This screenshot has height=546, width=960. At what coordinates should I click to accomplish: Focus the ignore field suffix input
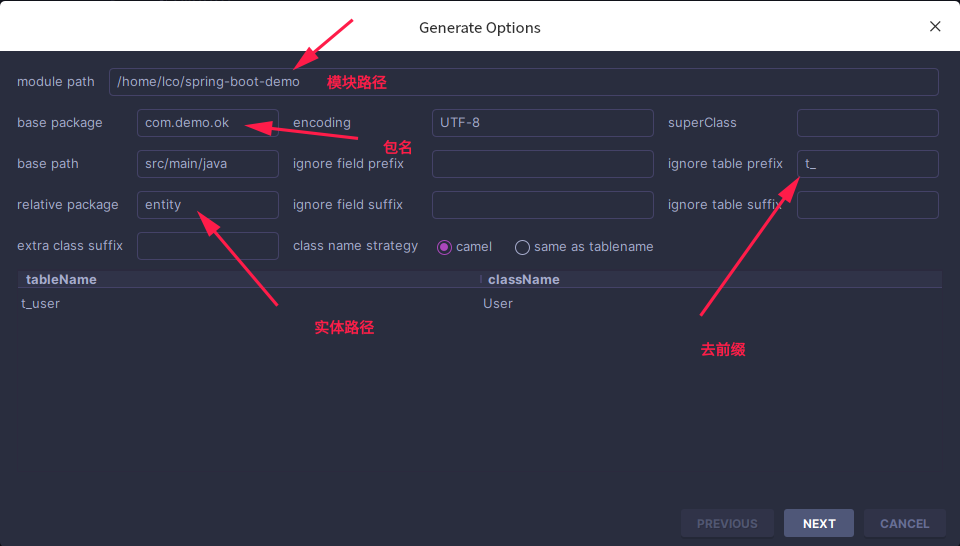(x=542, y=205)
